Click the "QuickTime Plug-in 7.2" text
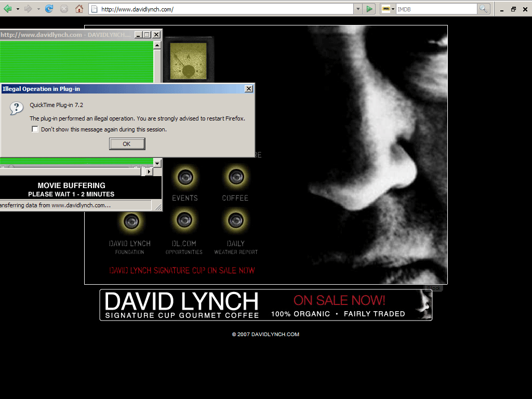 pyautogui.click(x=56, y=105)
